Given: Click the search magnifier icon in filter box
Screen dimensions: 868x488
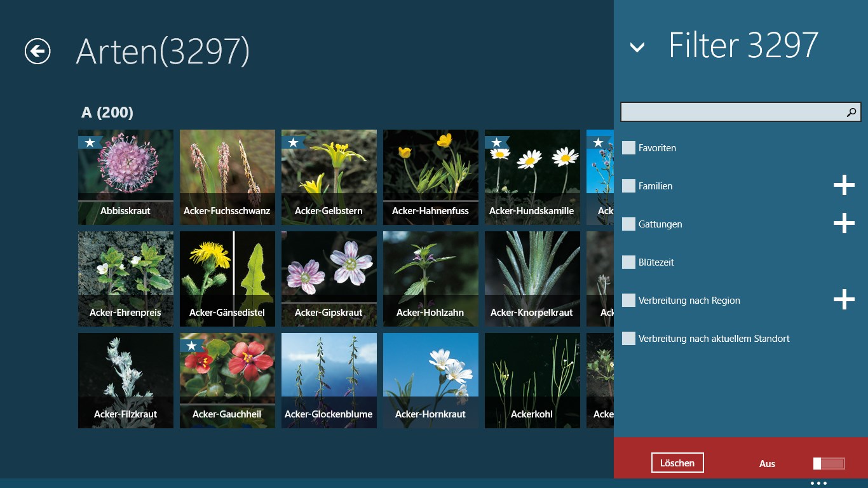Looking at the screenshot, I should [851, 112].
